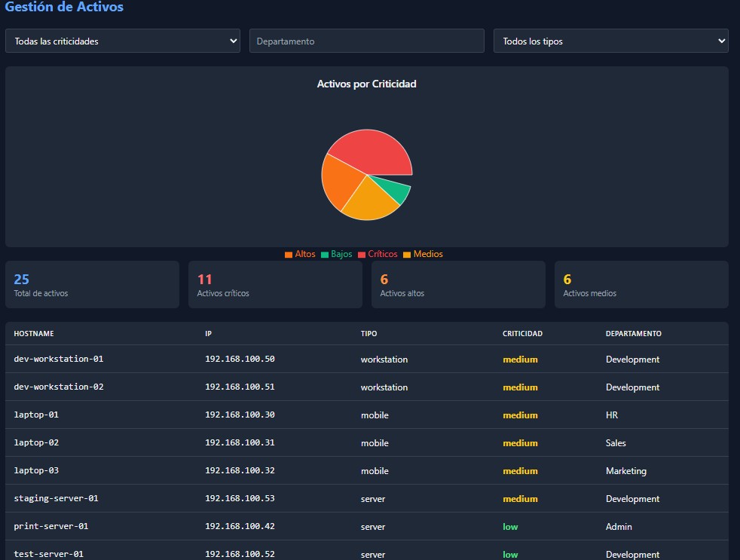Click the green Bajos pie slice

[396, 190]
